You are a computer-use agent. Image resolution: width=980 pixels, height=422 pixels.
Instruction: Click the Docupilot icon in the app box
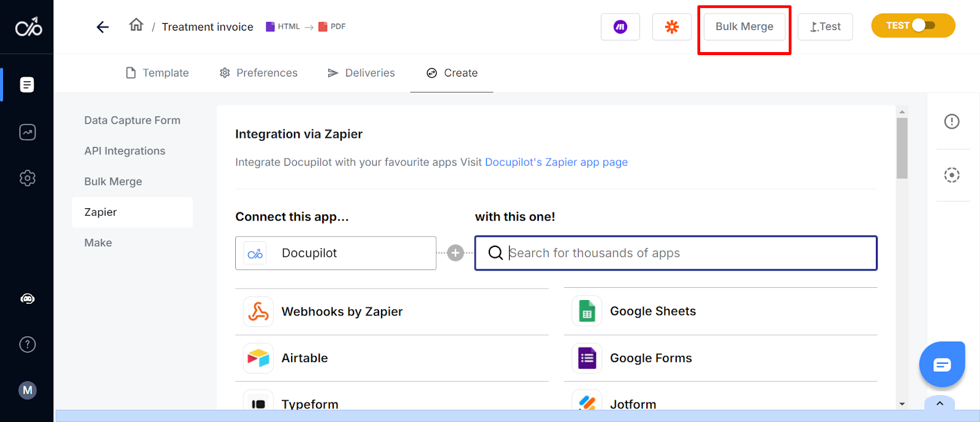pyautogui.click(x=255, y=254)
